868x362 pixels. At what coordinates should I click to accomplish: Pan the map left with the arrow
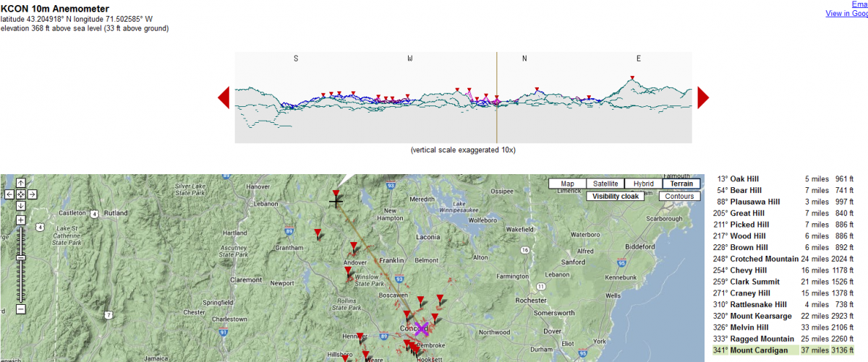pyautogui.click(x=9, y=194)
